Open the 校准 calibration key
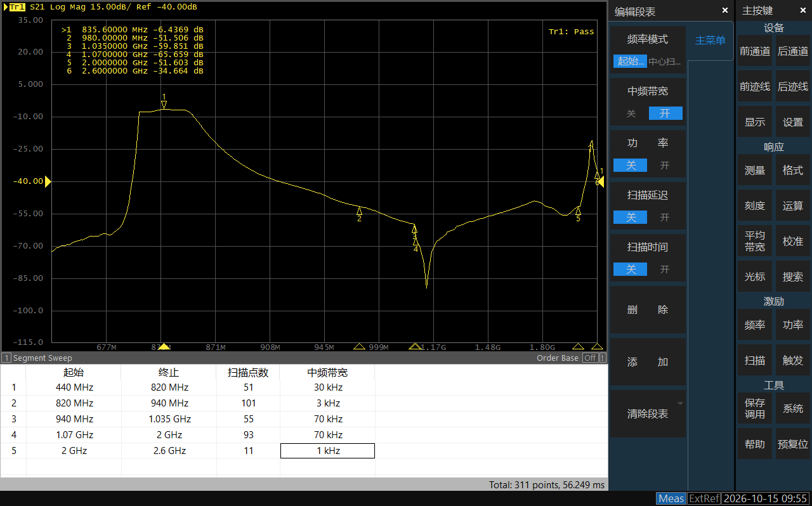812x506 pixels. click(793, 242)
